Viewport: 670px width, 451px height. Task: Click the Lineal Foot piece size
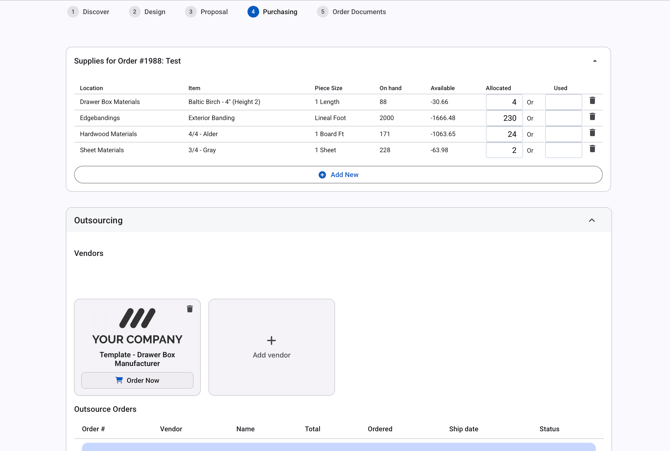tap(330, 118)
